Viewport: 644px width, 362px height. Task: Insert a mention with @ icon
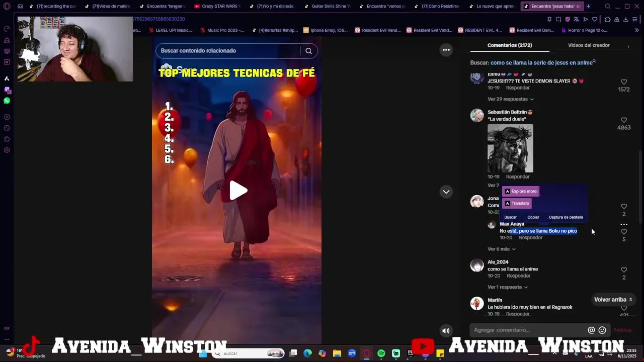click(592, 330)
